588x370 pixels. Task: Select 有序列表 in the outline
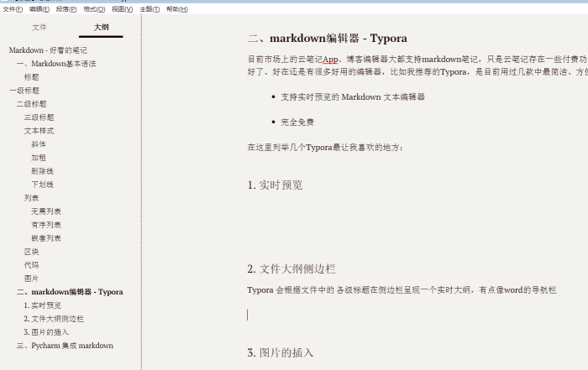coord(46,225)
